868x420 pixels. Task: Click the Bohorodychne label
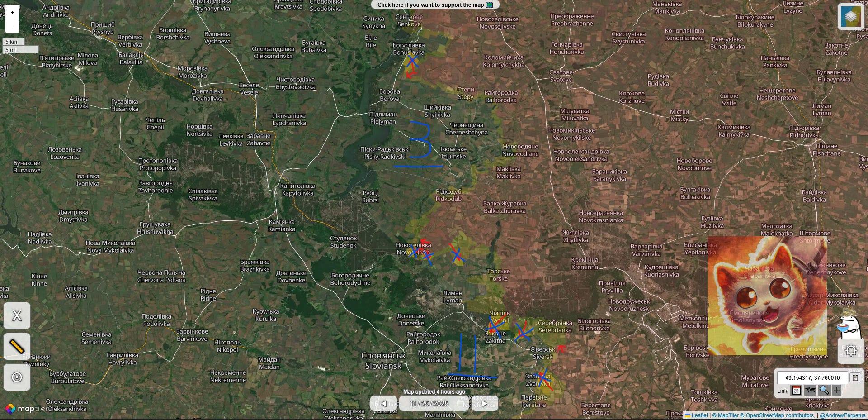[x=350, y=279]
